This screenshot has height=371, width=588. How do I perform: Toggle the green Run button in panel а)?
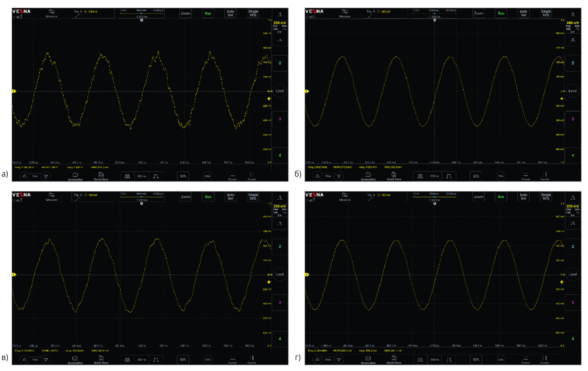pyautogui.click(x=208, y=13)
